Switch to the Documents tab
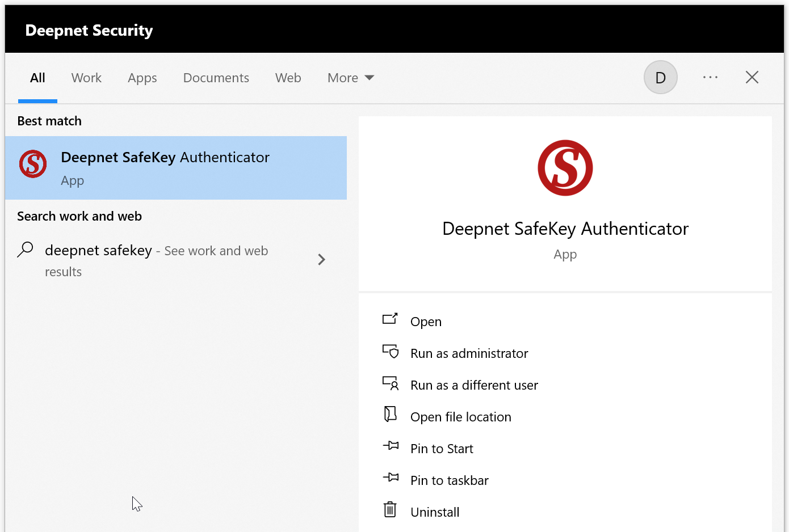 pyautogui.click(x=216, y=78)
